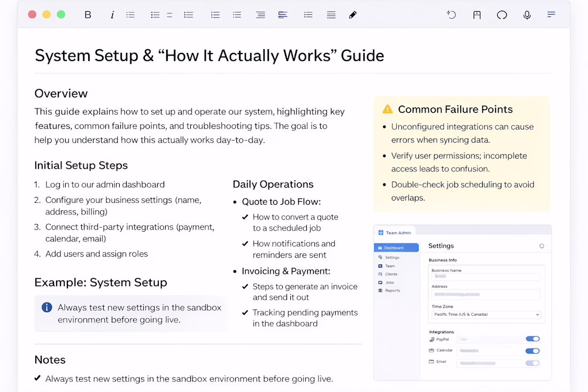Click "Tracking pending payments" checklist item
Screen dimensions: 588x392
[x=305, y=318]
